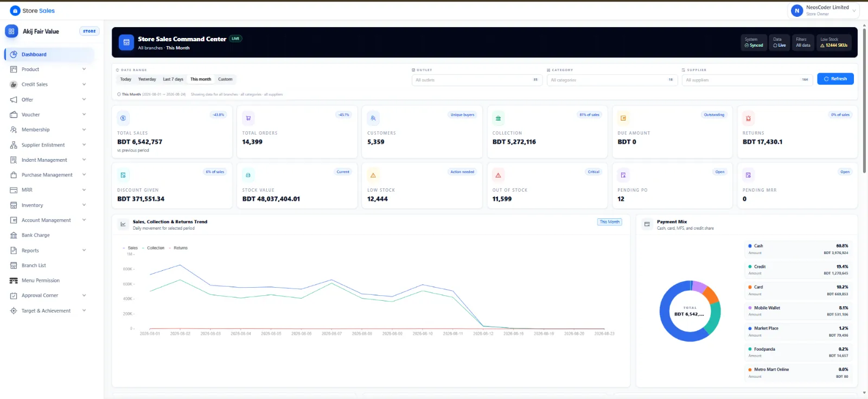Click the Command Center header icon

point(126,42)
